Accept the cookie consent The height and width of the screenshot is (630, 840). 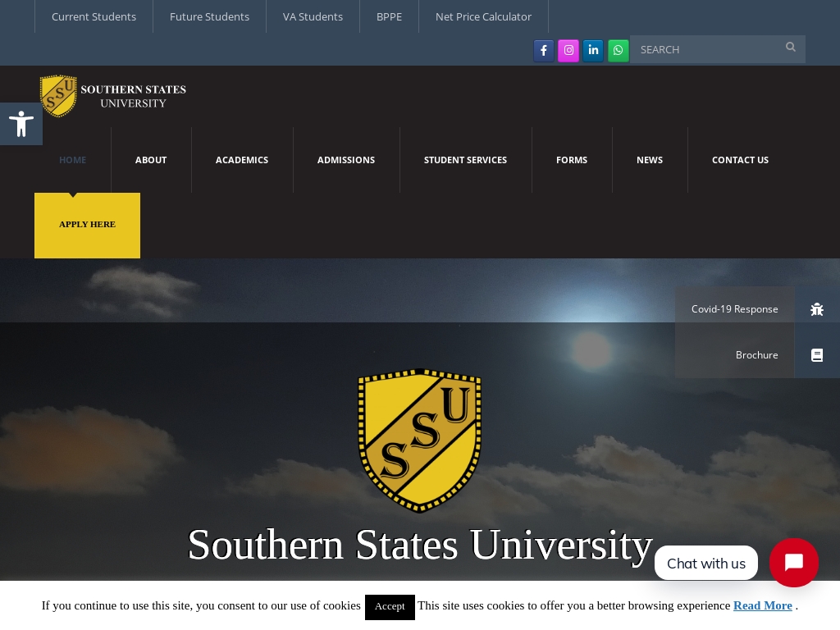(390, 607)
